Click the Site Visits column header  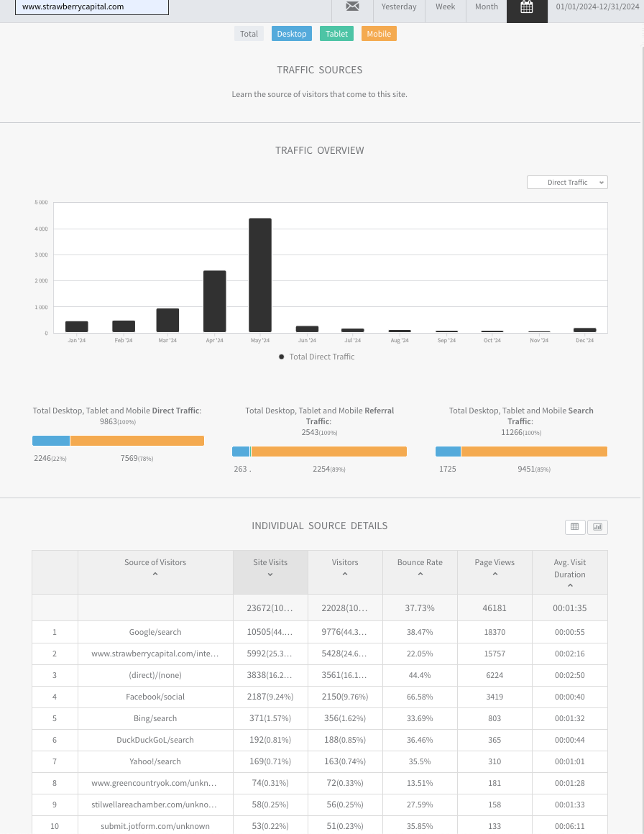(x=270, y=572)
